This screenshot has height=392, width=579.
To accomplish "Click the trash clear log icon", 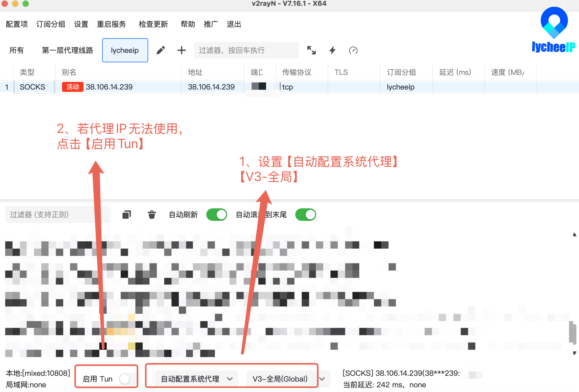I will (x=152, y=215).
